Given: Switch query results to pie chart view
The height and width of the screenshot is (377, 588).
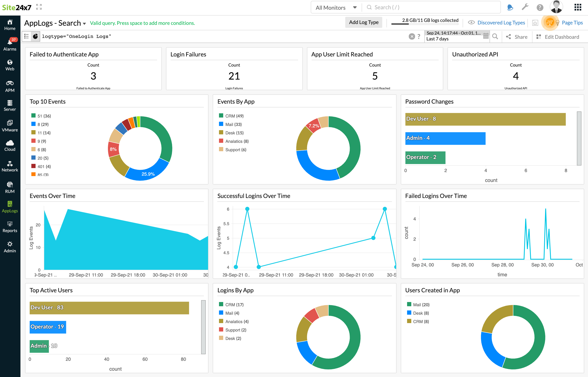Looking at the screenshot, I should 36,36.
